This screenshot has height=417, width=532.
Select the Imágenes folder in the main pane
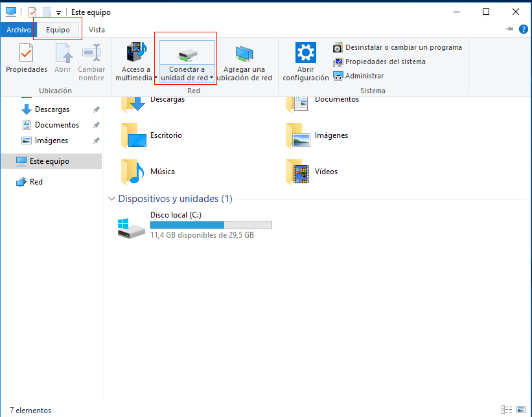pyautogui.click(x=317, y=135)
